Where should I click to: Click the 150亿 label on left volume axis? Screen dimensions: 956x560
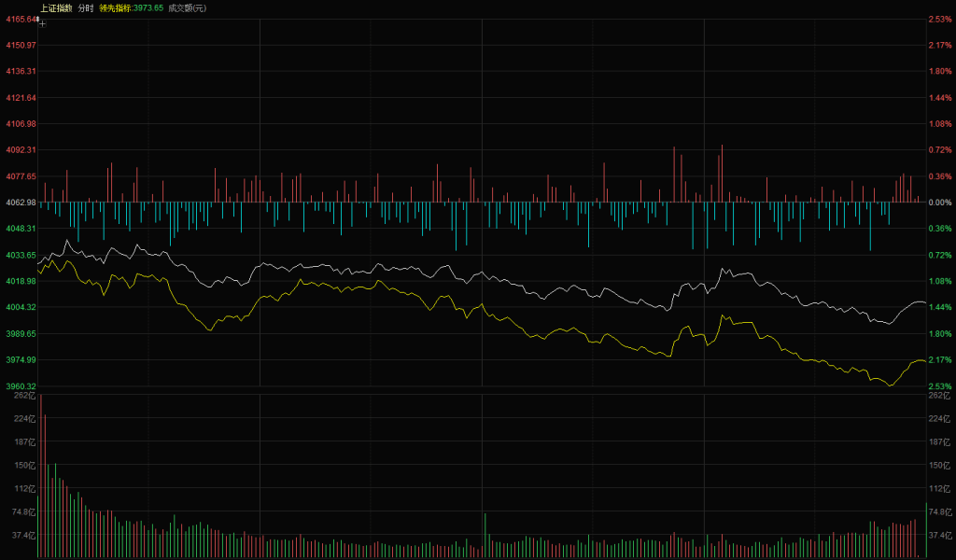click(24, 465)
